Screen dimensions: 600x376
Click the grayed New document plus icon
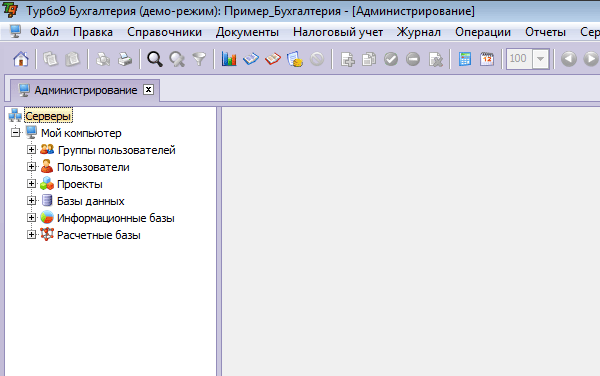[347, 59]
